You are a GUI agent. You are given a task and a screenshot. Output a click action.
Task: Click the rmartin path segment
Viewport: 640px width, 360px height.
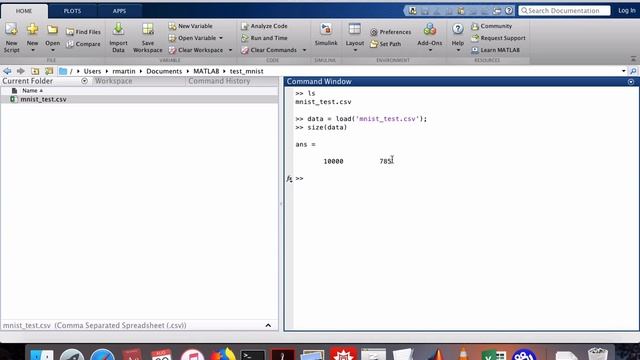point(124,71)
